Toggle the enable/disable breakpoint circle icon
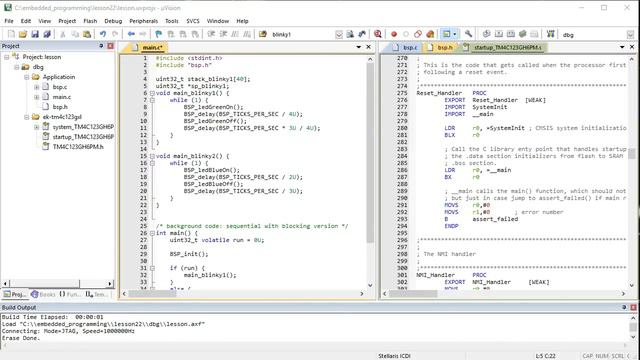The image size is (640, 360). (x=406, y=34)
